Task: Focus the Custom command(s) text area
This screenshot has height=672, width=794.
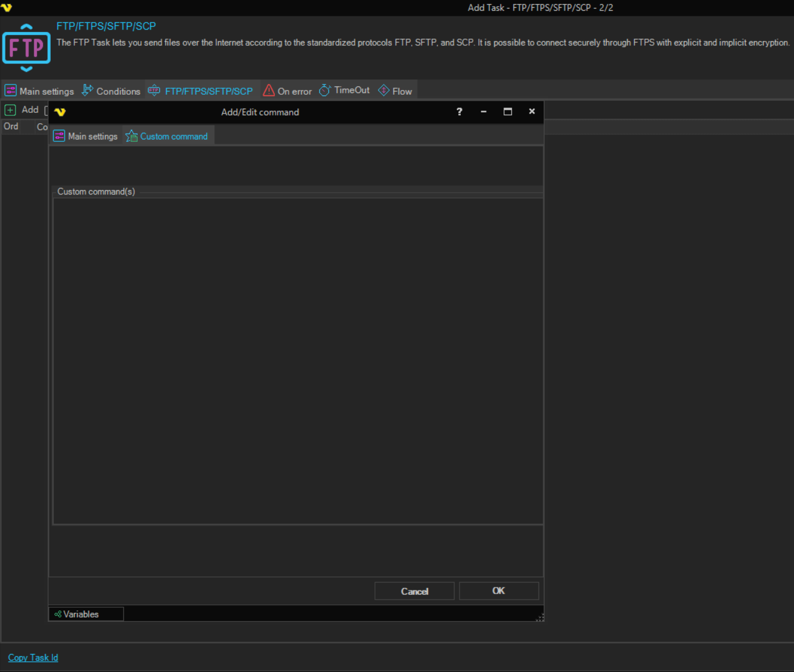Action: pos(298,361)
